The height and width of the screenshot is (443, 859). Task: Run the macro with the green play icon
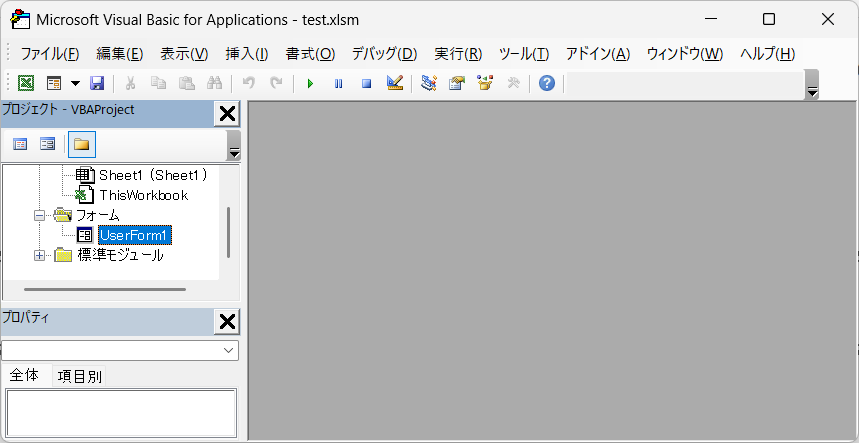pos(311,83)
